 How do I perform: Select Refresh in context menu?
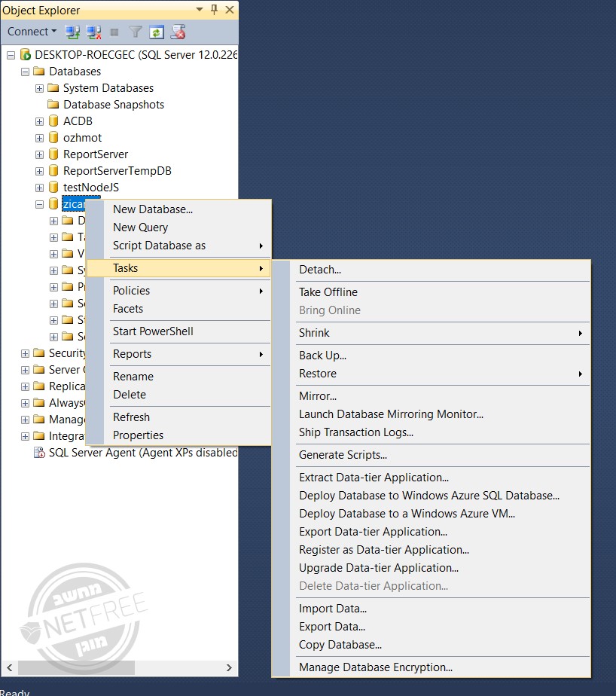[x=178, y=417]
